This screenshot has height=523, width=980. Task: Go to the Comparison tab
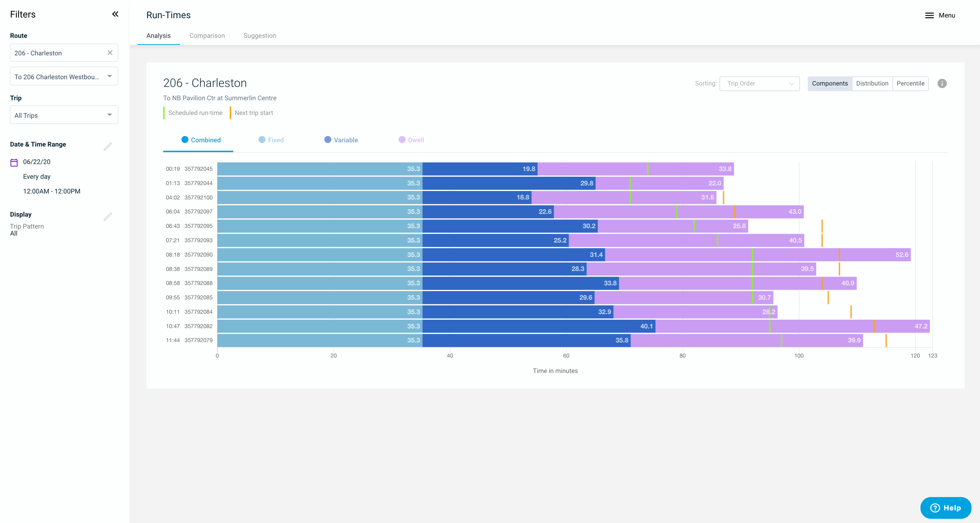(207, 35)
